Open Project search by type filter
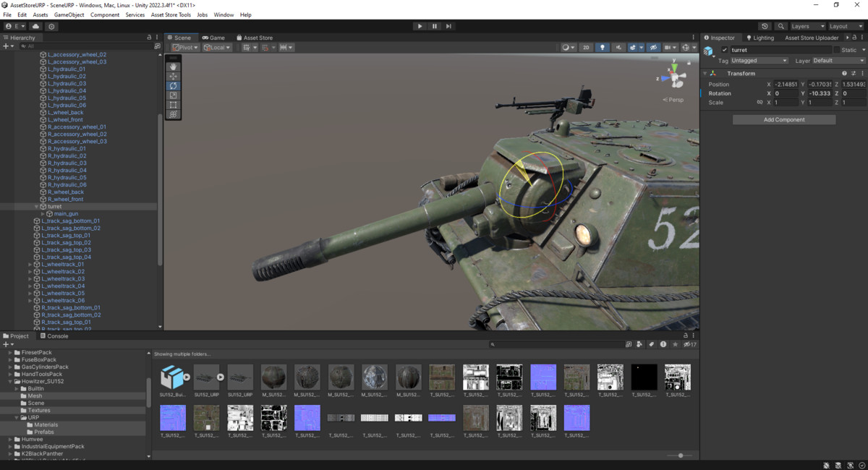868x470 pixels. [x=639, y=344]
